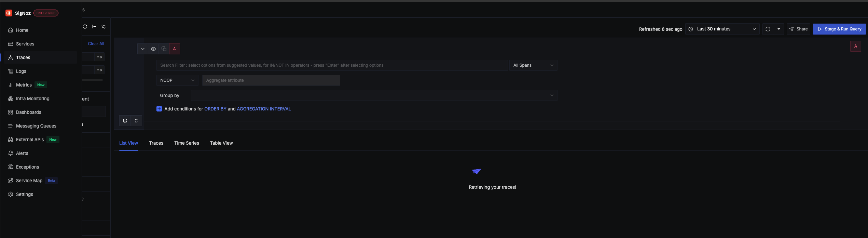Image resolution: width=868 pixels, height=238 pixels.
Task: Clone query A with the copy icon
Action: [164, 49]
